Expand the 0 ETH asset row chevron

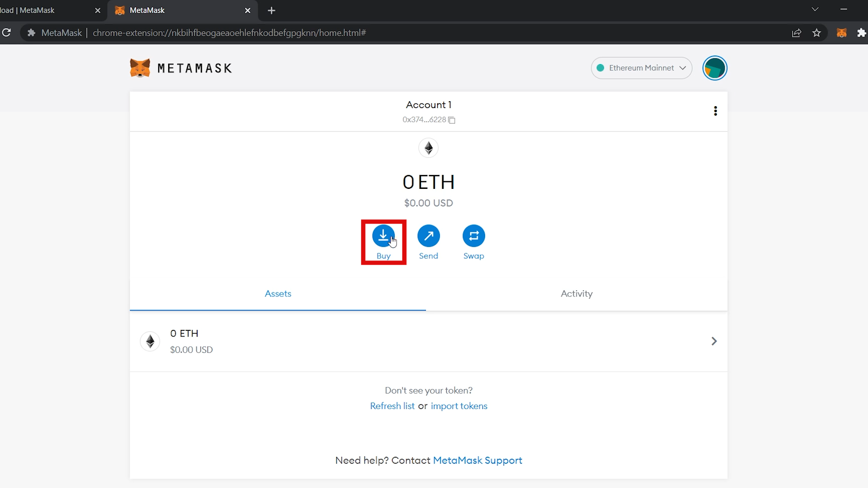tap(713, 341)
